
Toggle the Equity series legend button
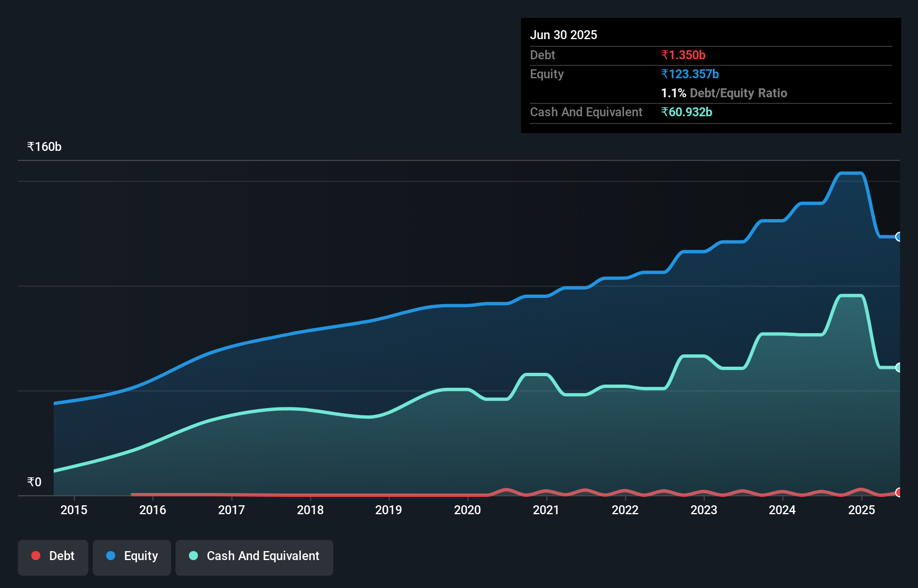click(x=132, y=557)
